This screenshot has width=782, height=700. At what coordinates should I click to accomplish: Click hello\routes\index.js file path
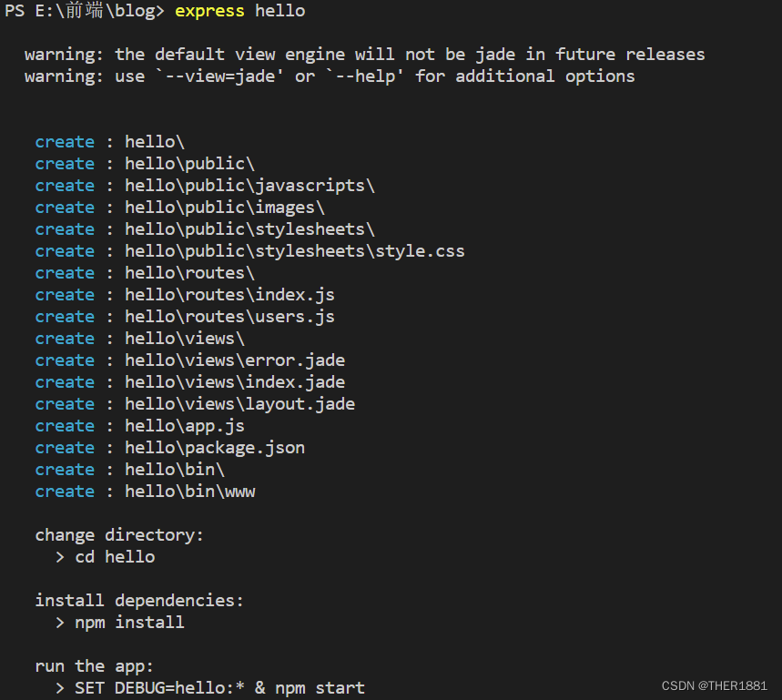point(229,295)
